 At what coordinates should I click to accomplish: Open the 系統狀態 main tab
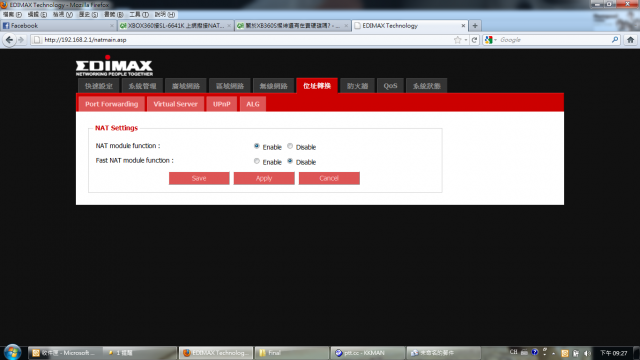click(x=427, y=86)
